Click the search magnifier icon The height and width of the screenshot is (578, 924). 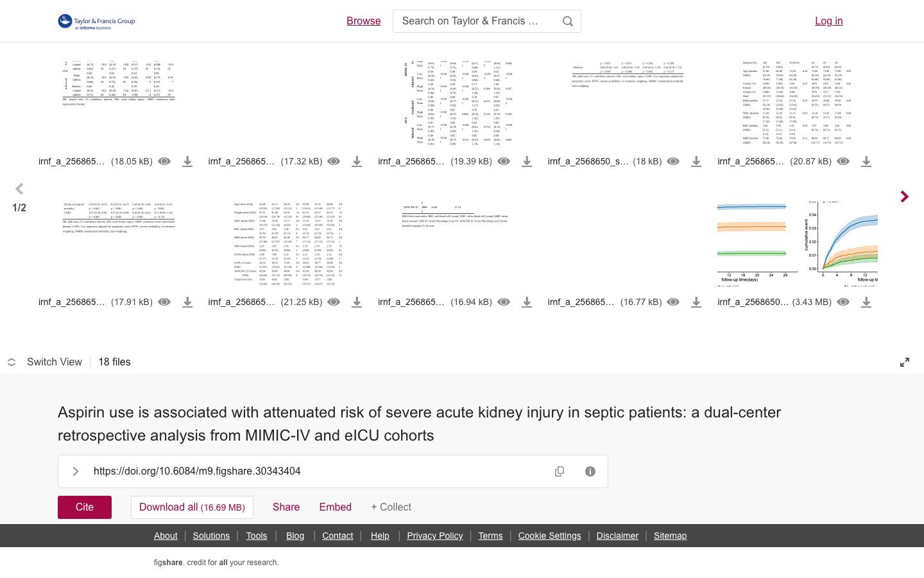(567, 21)
